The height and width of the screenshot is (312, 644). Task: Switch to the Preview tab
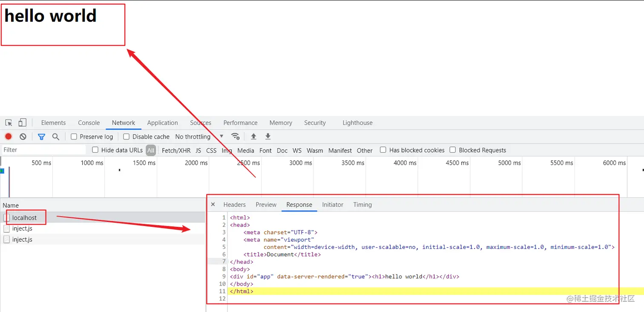coord(266,205)
